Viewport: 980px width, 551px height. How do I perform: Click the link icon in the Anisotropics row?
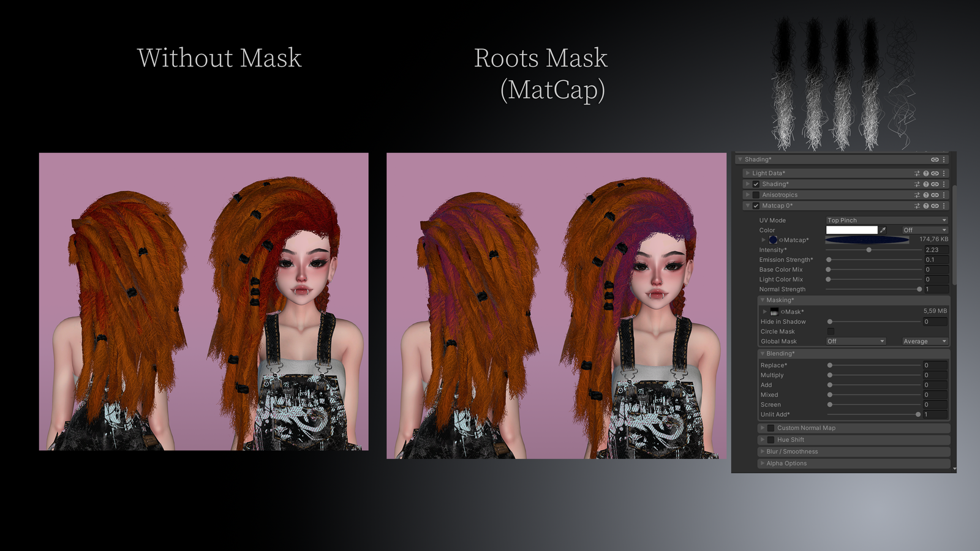(935, 195)
